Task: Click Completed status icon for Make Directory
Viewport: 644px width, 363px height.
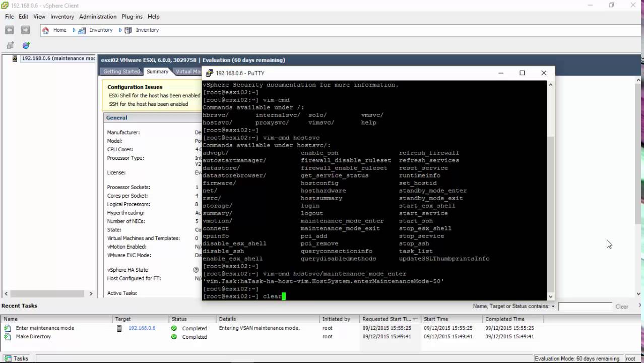Action: (174, 337)
